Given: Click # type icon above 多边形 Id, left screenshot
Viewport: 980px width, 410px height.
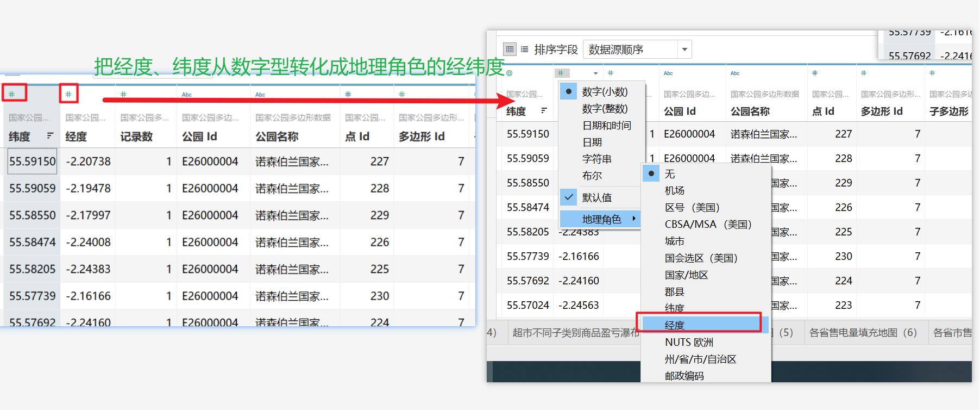Looking at the screenshot, I should (401, 94).
